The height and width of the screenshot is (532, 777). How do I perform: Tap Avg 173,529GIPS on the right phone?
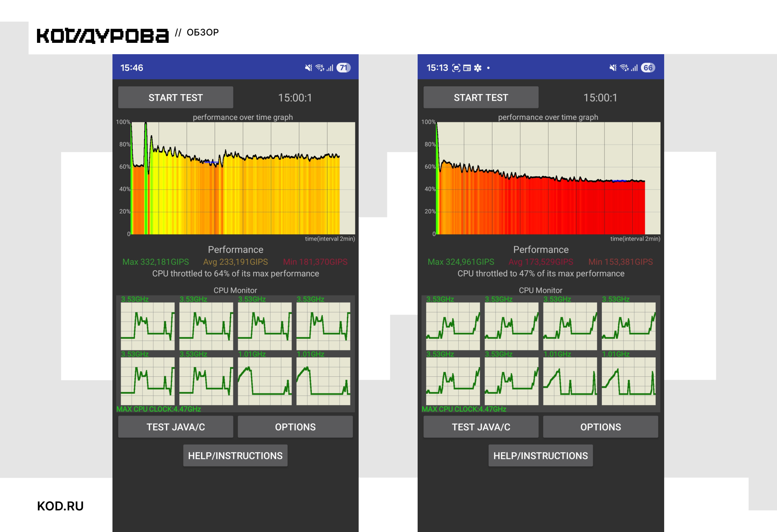click(x=541, y=262)
